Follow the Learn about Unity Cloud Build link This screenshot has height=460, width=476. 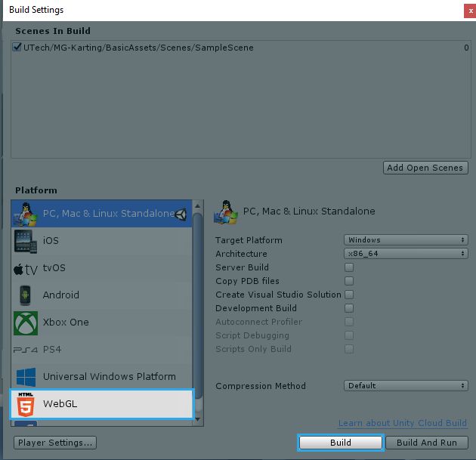402,423
